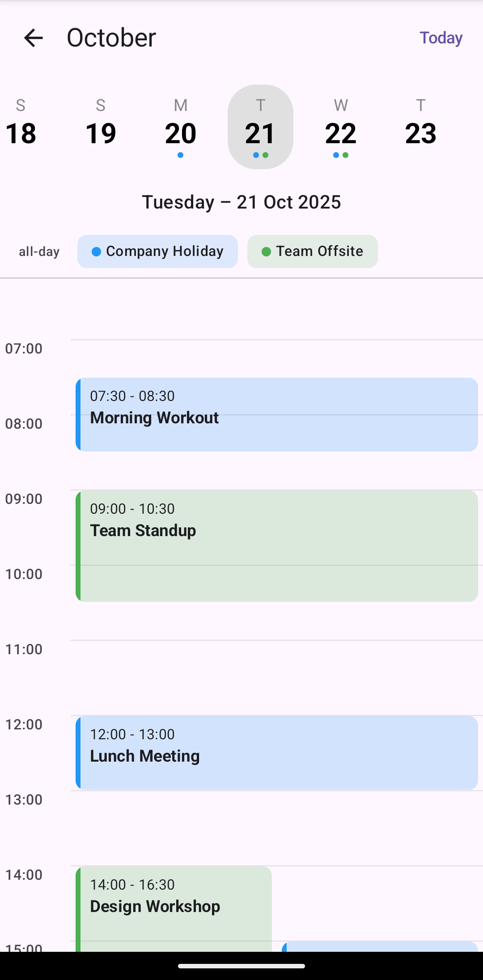Open the Company Holiday all-day event
483x980 pixels.
click(157, 251)
